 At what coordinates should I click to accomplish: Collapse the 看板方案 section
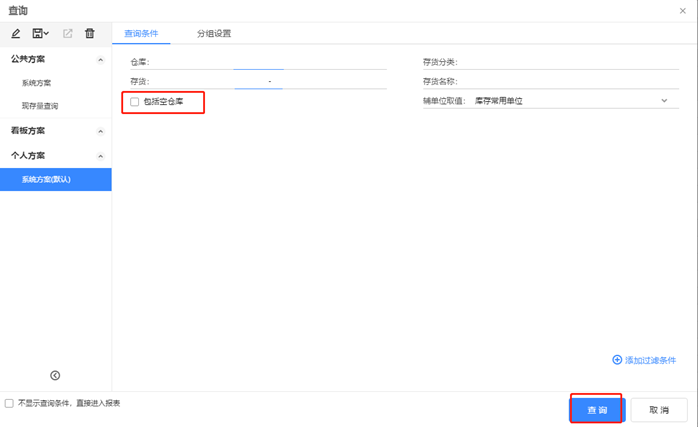click(x=101, y=131)
